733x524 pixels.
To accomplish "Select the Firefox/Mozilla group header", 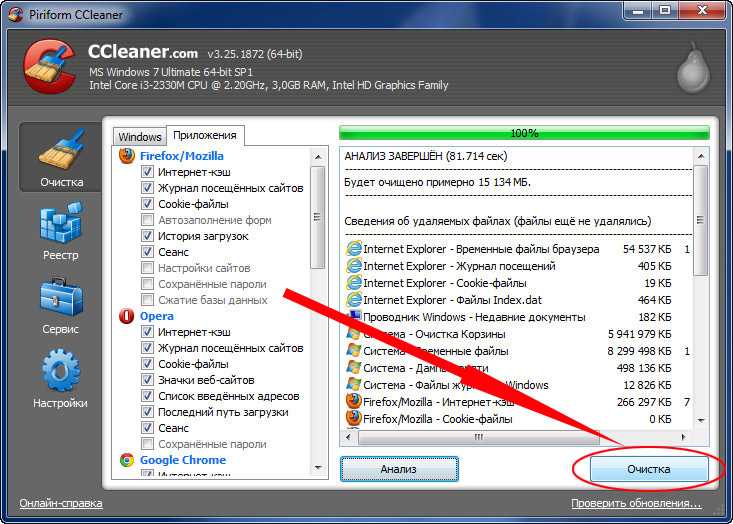I will pos(182,156).
